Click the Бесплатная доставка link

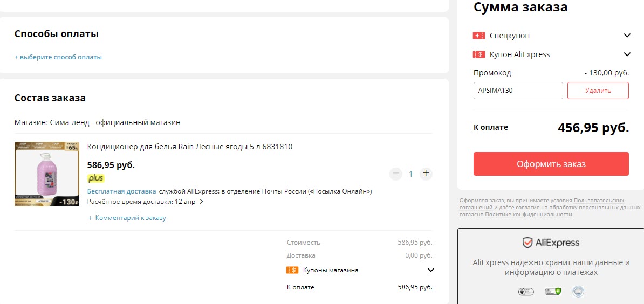click(x=121, y=191)
